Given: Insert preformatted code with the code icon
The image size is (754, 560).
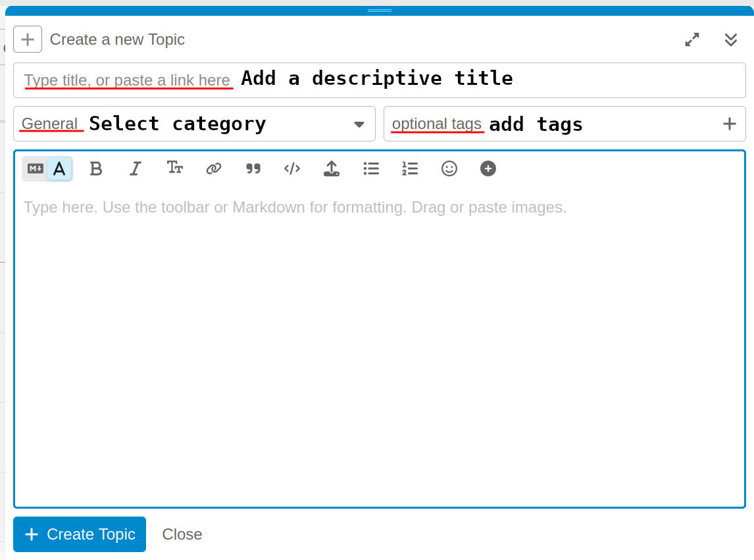Looking at the screenshot, I should pos(292,169).
